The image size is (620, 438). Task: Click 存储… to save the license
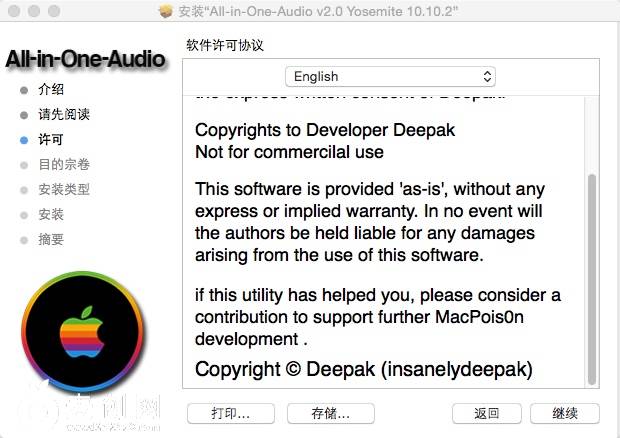pyautogui.click(x=331, y=413)
